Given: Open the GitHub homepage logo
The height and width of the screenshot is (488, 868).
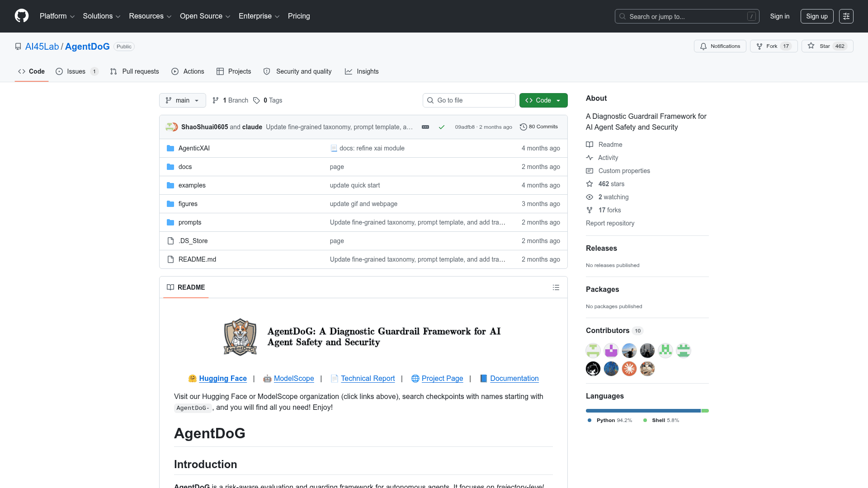Looking at the screenshot, I should [x=22, y=16].
